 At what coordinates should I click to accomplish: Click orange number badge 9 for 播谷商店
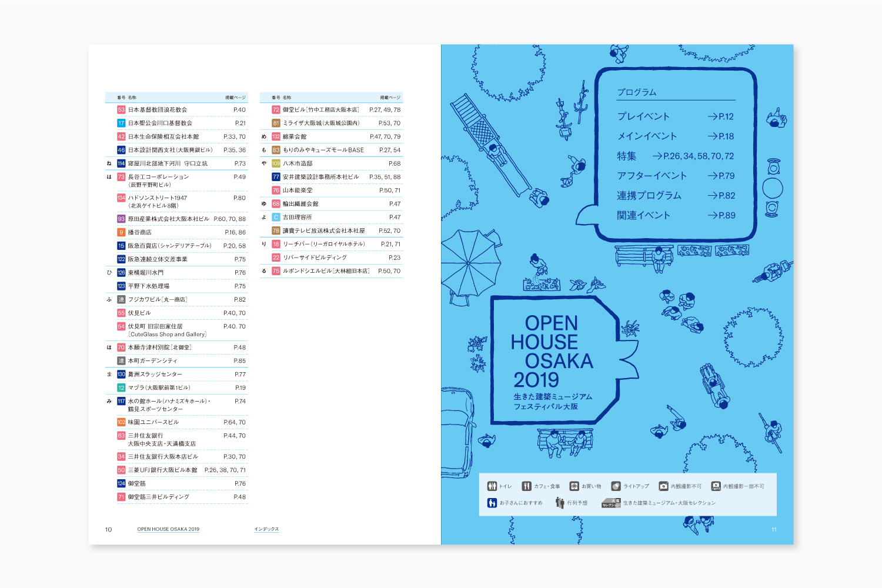point(121,232)
